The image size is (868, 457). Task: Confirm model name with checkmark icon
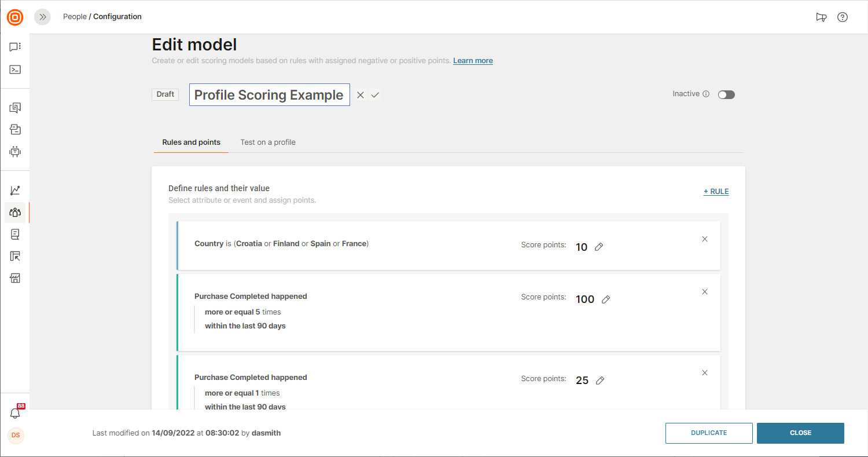375,95
